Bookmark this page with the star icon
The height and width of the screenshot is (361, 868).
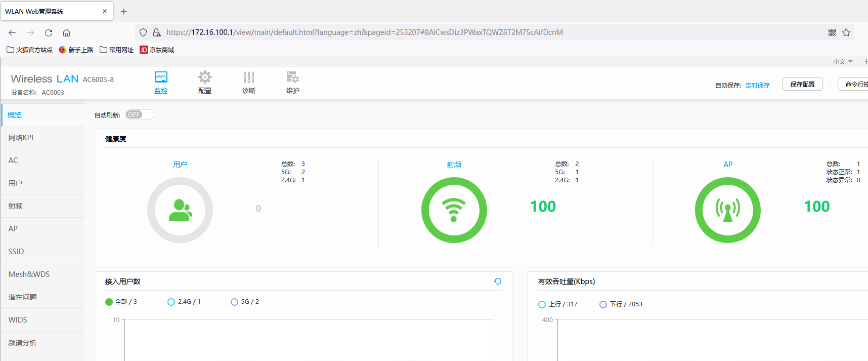(x=846, y=32)
